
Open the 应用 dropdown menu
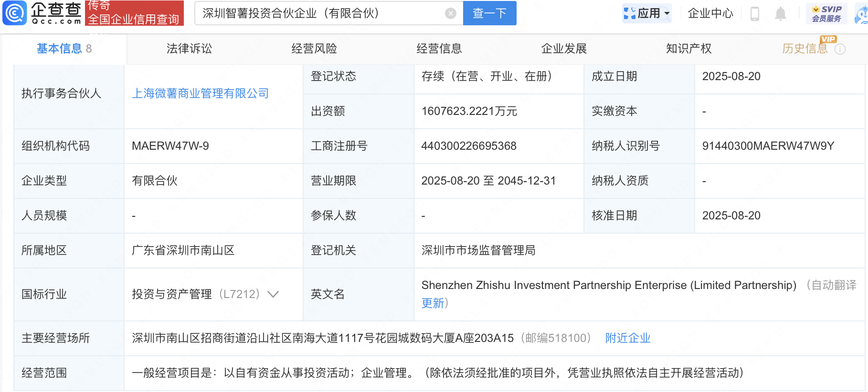[x=647, y=13]
